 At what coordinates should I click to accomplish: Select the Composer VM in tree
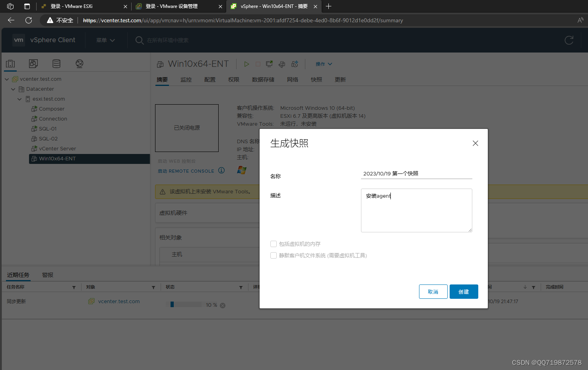pyautogui.click(x=52, y=109)
